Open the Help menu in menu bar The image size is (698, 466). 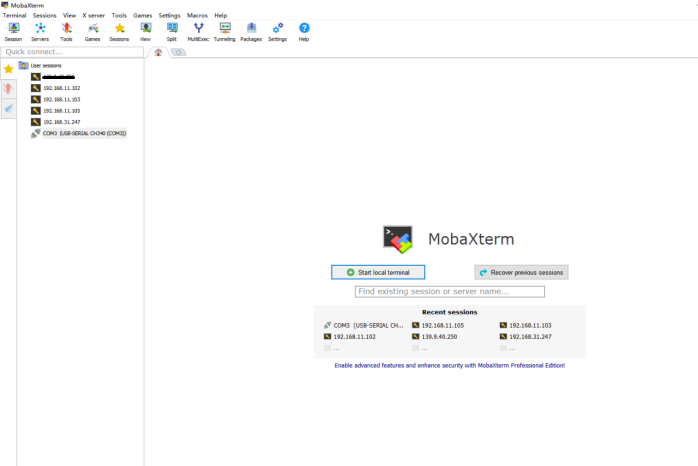tap(221, 15)
